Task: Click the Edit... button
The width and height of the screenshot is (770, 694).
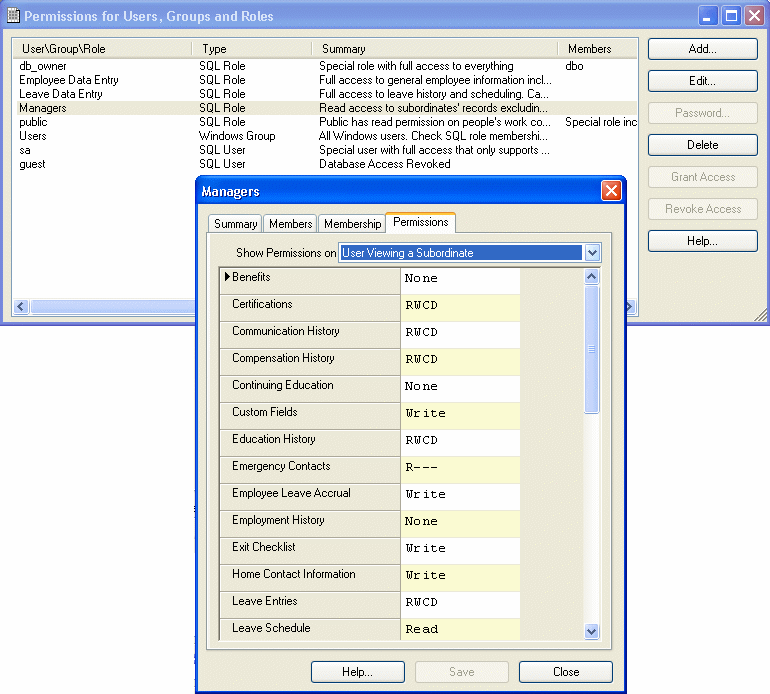Action: tap(702, 81)
